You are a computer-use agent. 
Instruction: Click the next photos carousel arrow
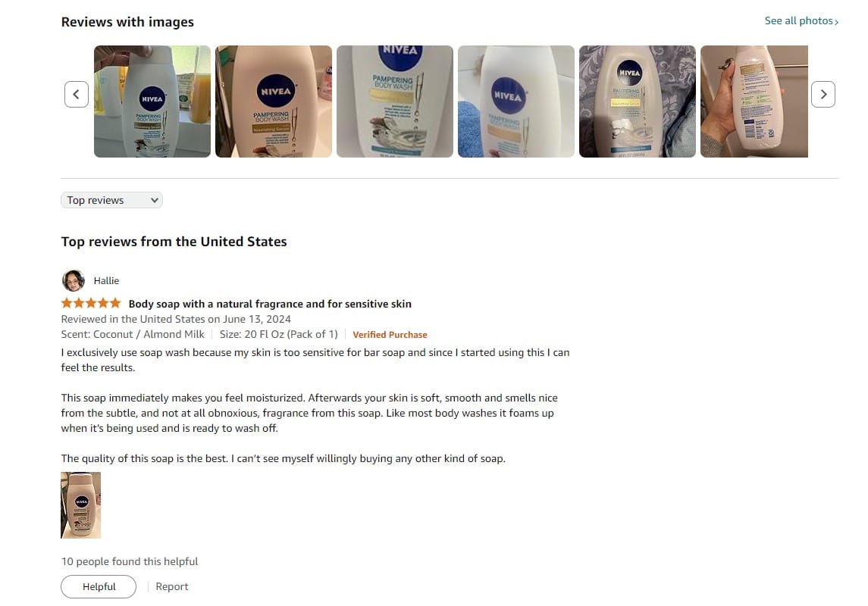coord(823,95)
